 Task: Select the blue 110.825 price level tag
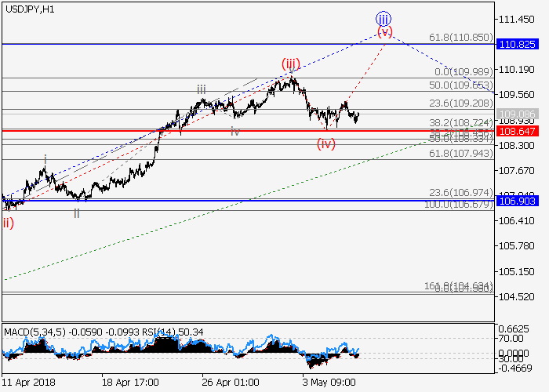[519, 45]
